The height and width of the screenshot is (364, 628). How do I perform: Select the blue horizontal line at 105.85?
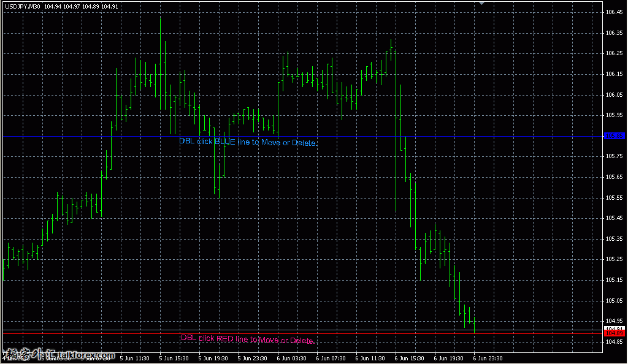[303, 137]
